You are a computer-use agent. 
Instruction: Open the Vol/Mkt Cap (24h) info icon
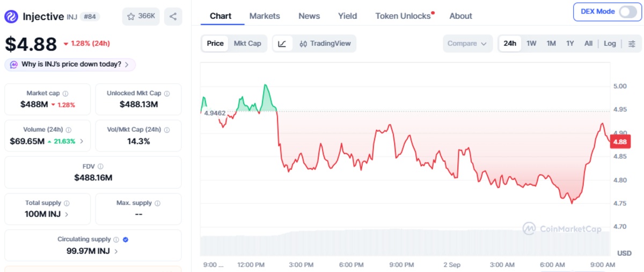[166, 130]
